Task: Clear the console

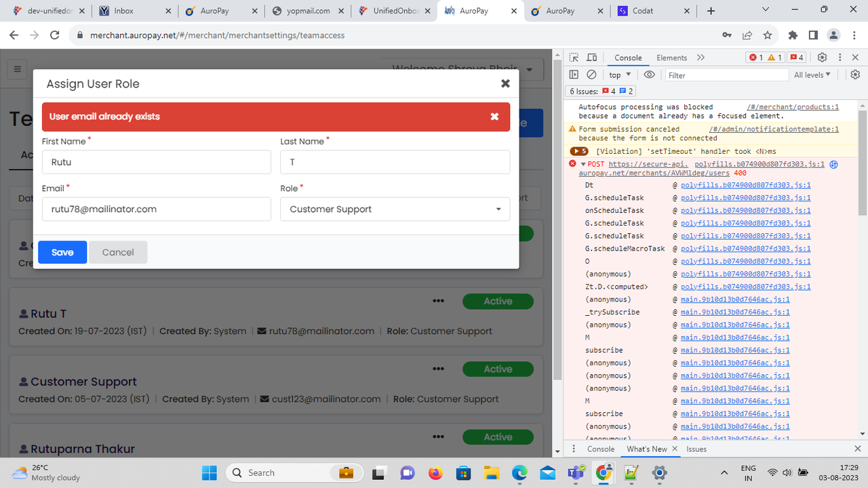Action: [591, 75]
